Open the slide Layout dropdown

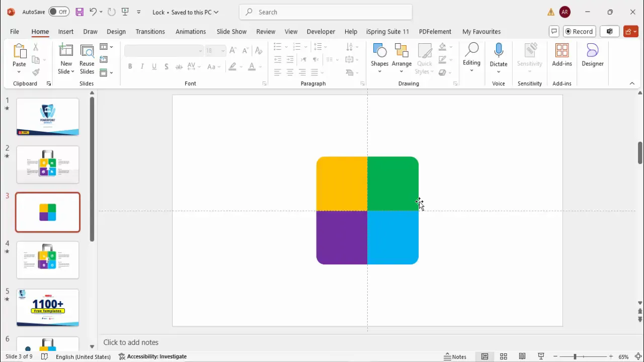(106, 47)
